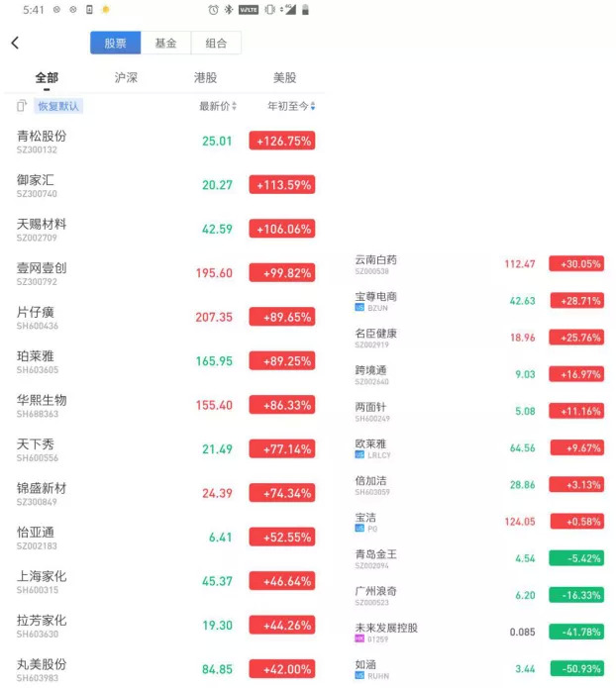The height and width of the screenshot is (688, 616).
Task: Tap price 165.95 for 珀莱雅
Action: click(214, 361)
